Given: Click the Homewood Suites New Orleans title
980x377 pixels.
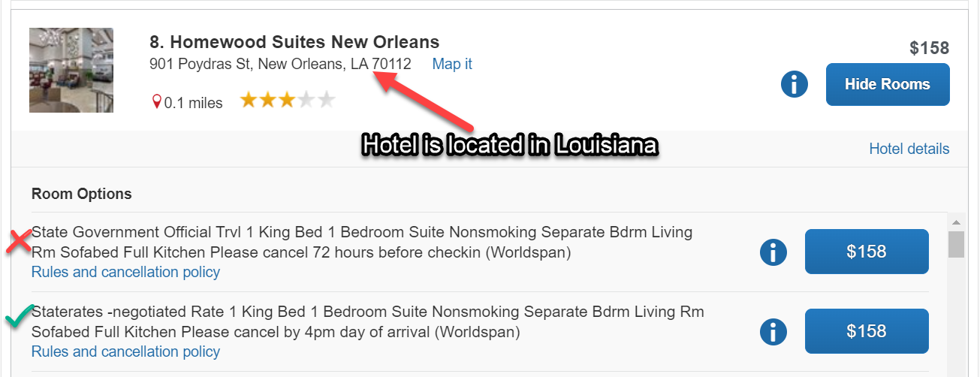Looking at the screenshot, I should [x=294, y=42].
